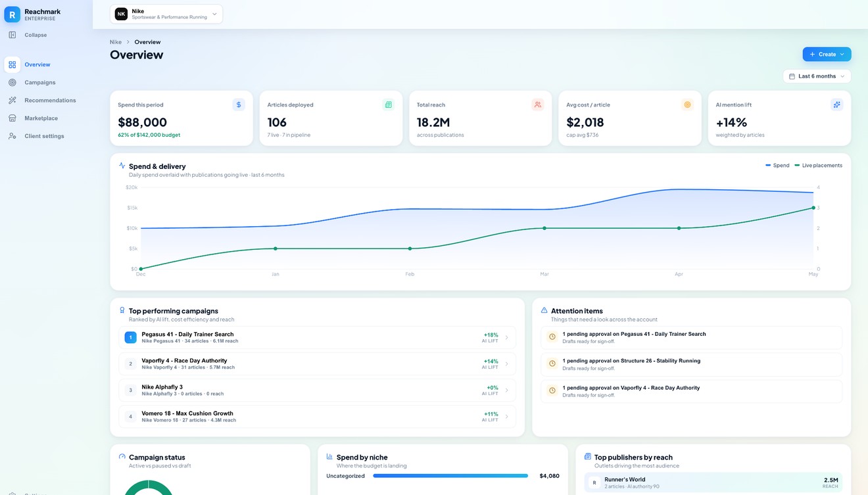Click the Runner's World R avatar
The width and height of the screenshot is (868, 495).
[594, 483]
